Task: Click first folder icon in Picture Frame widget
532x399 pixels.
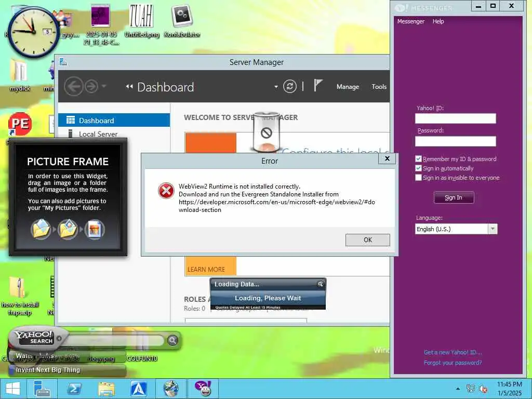Action: click(41, 229)
